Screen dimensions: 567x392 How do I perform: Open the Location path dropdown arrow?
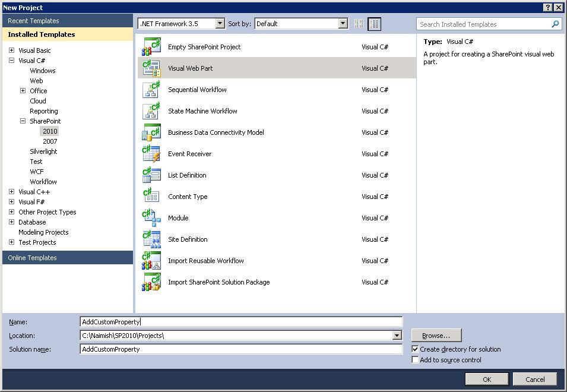click(397, 335)
